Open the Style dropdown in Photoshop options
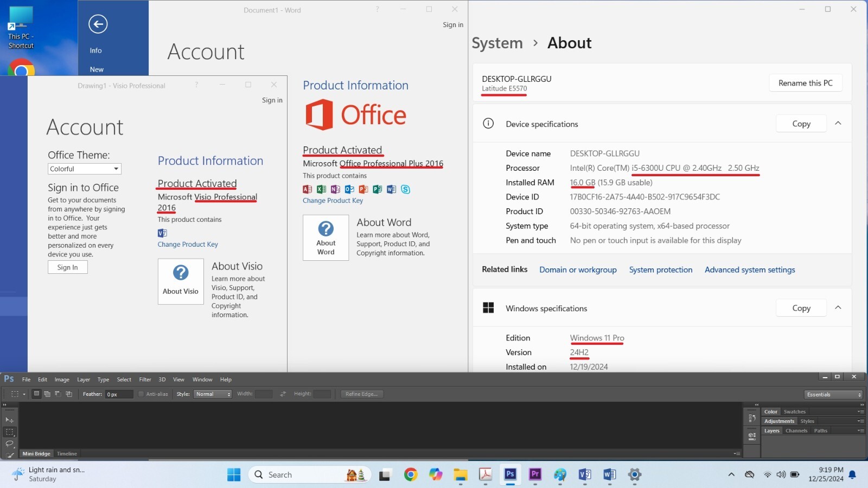 (x=213, y=394)
